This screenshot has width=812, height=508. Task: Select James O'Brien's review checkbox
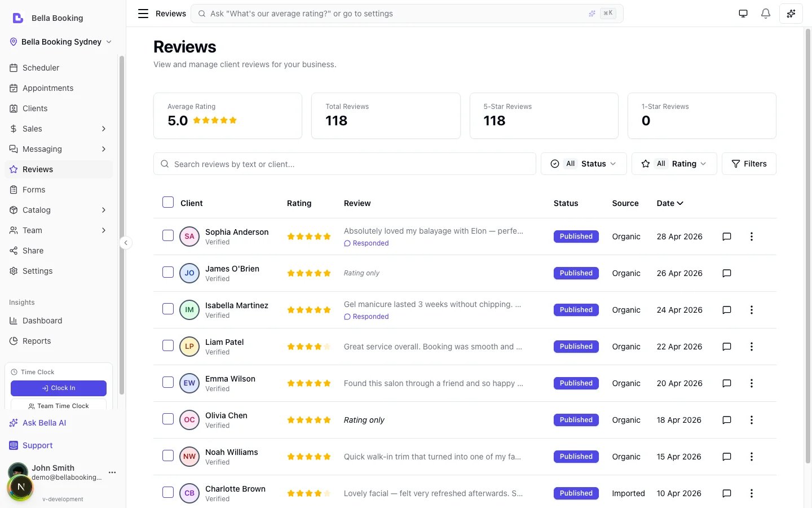tap(168, 272)
